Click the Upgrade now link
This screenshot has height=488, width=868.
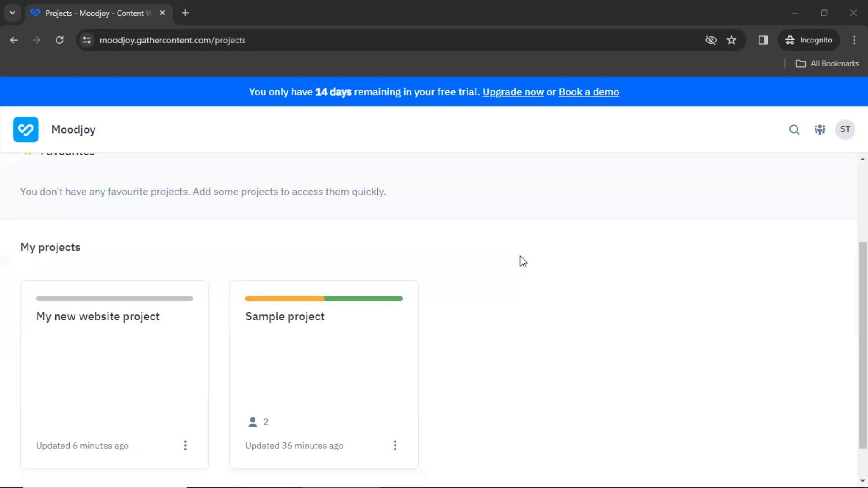click(x=513, y=92)
